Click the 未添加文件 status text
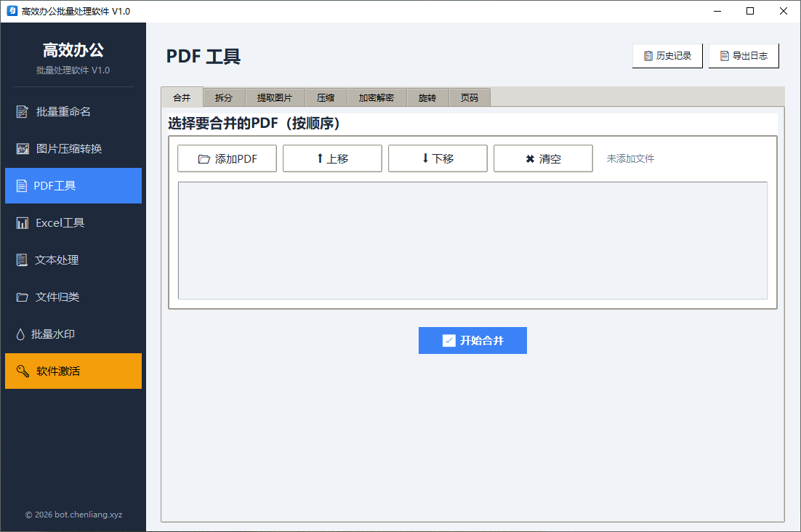The image size is (801, 532). 630,158
